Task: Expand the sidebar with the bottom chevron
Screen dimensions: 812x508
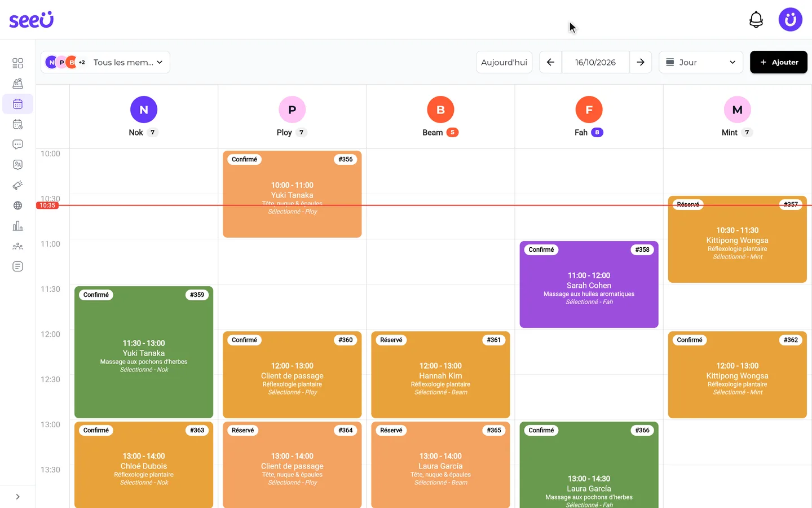Action: pos(17,497)
